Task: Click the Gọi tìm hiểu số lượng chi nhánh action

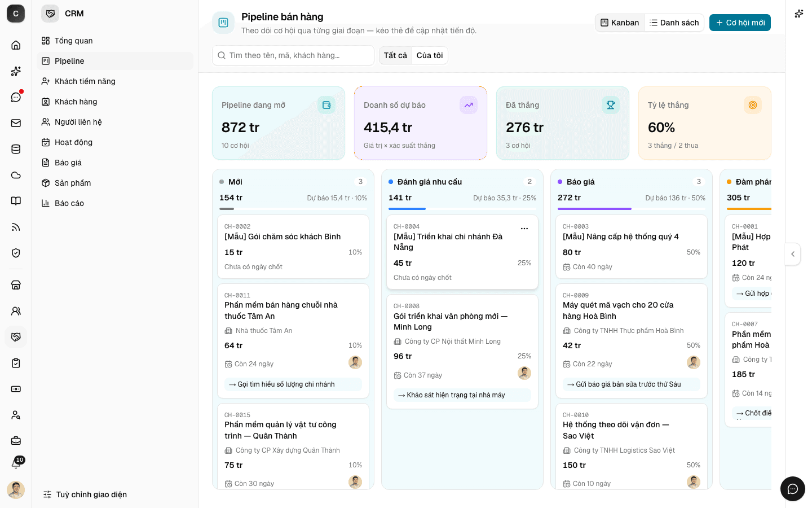Action: [293, 384]
